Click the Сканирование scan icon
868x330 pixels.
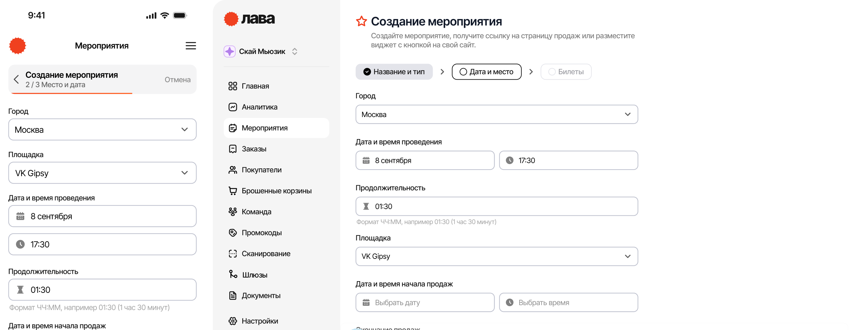pyautogui.click(x=232, y=253)
